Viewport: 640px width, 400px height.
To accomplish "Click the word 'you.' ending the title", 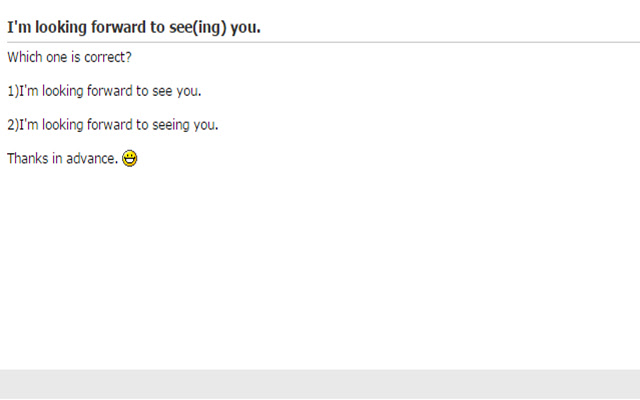I will (245, 28).
